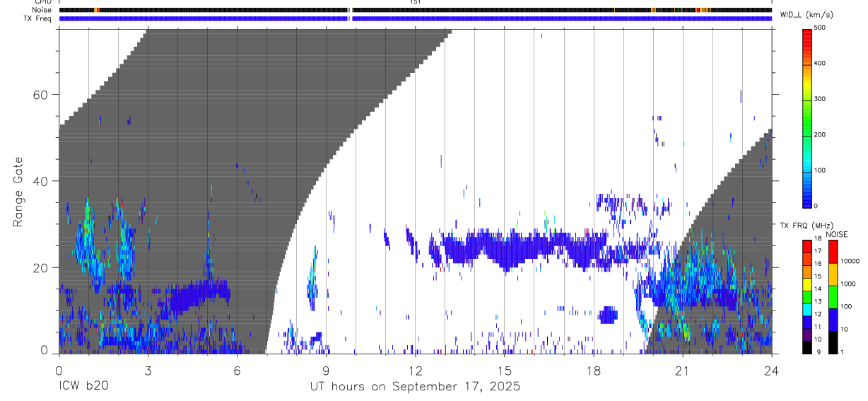Click the '10000' NOISE legend label
Image resolution: width=868 pixels, height=401 pixels.
[x=852, y=261]
